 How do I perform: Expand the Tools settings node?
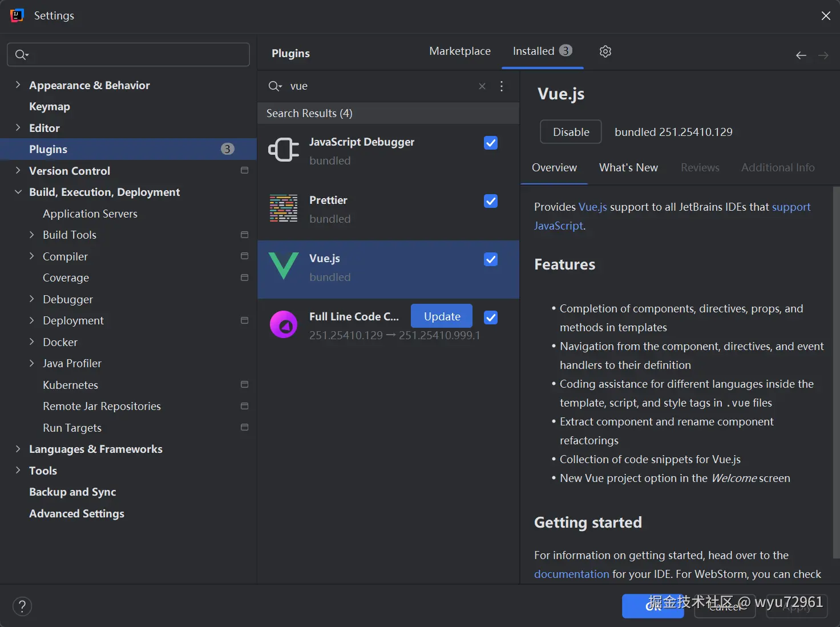pos(18,471)
